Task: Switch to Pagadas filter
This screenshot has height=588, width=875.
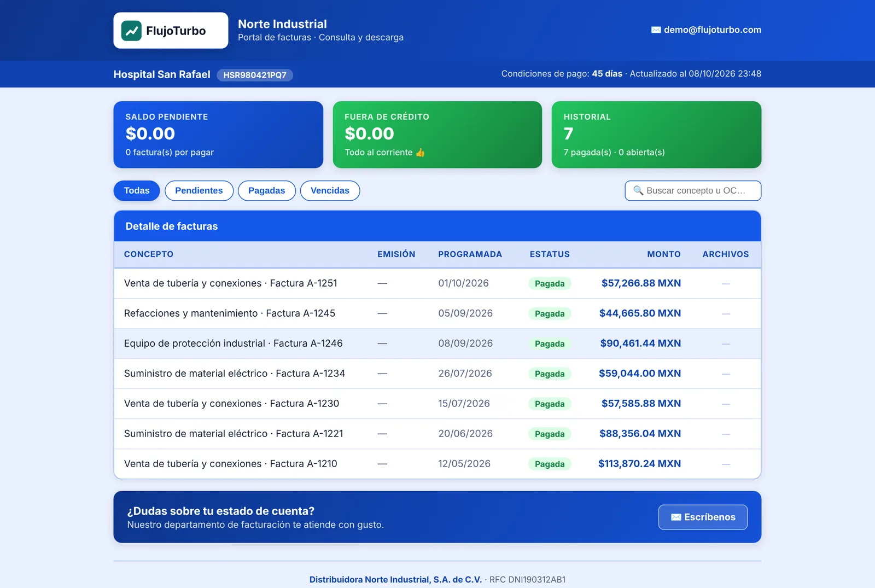Action: pyautogui.click(x=267, y=191)
